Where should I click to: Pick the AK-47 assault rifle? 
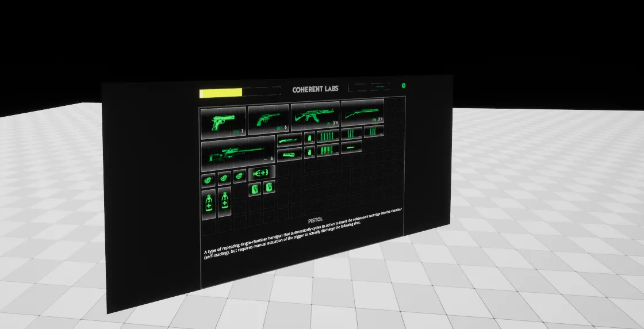tap(315, 117)
